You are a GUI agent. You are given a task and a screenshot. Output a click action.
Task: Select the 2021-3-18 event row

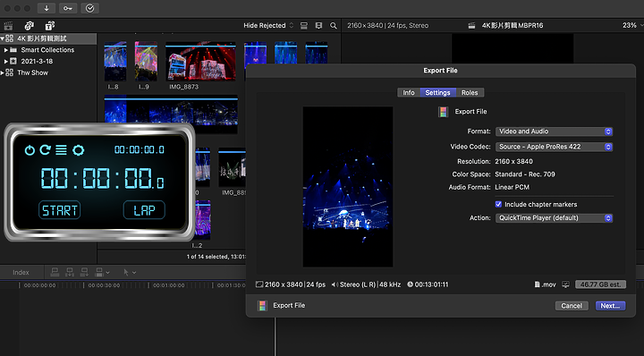[x=48, y=61]
